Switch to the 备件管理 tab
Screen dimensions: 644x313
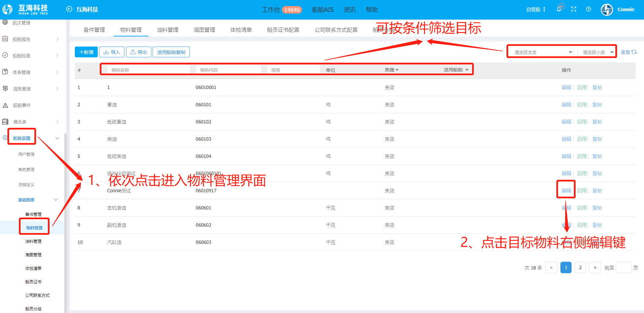click(x=94, y=30)
